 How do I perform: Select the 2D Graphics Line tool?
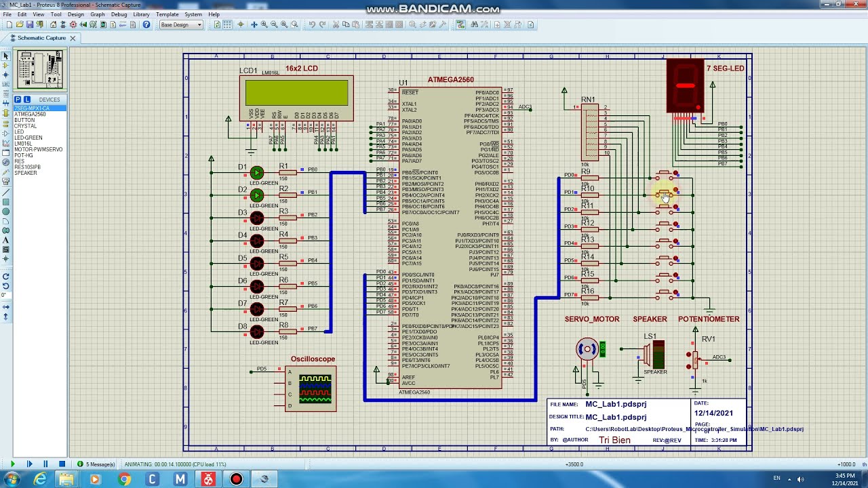pyautogui.click(x=5, y=192)
